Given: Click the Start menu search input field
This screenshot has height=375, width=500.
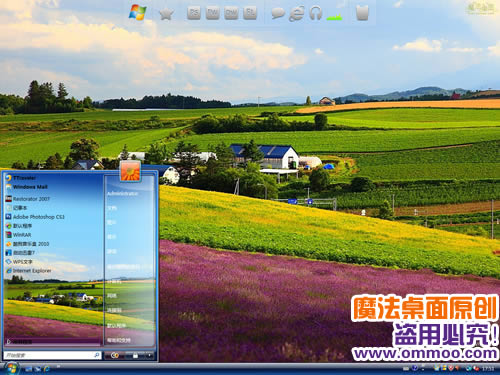Looking at the screenshot, I should pyautogui.click(x=52, y=355).
